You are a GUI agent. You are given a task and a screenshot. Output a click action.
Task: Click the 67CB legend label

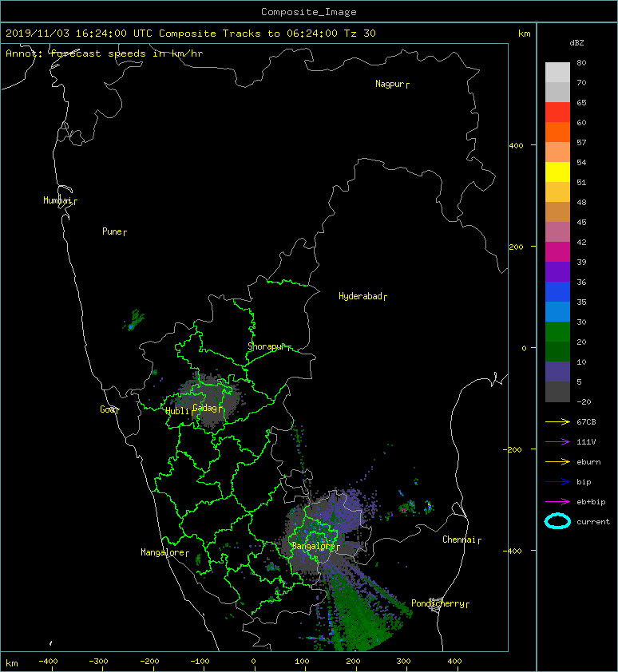coord(586,421)
